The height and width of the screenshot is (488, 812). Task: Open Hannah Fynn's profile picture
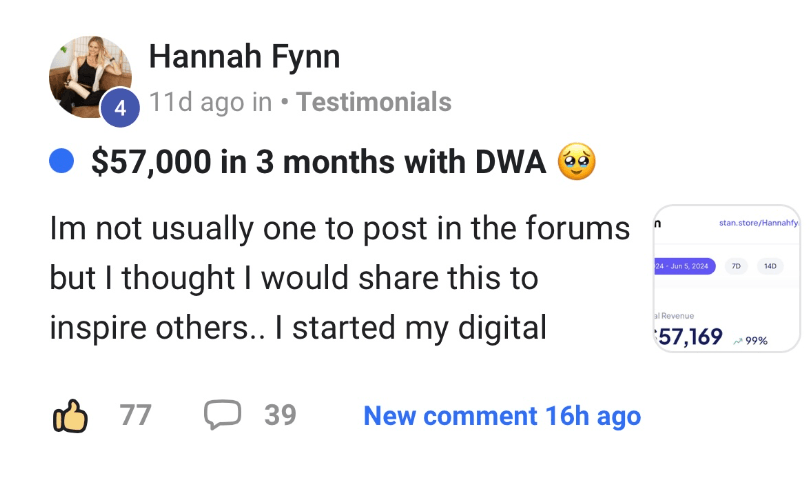pos(89,73)
